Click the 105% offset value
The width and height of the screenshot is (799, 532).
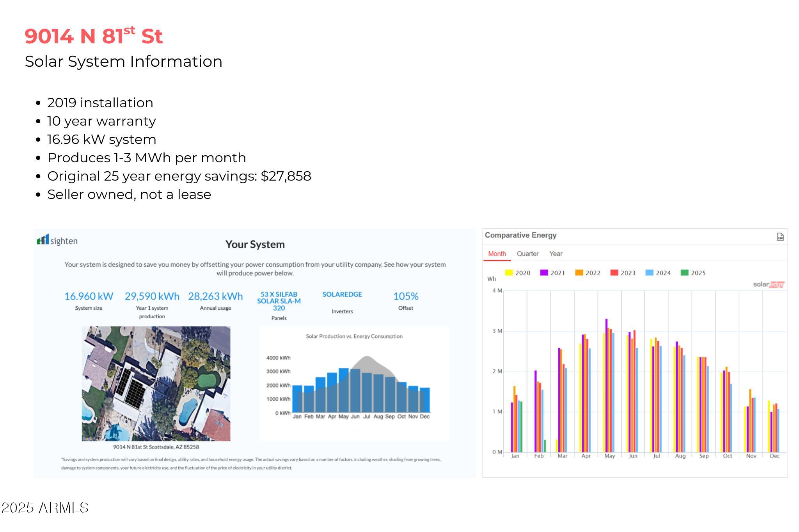click(x=405, y=296)
